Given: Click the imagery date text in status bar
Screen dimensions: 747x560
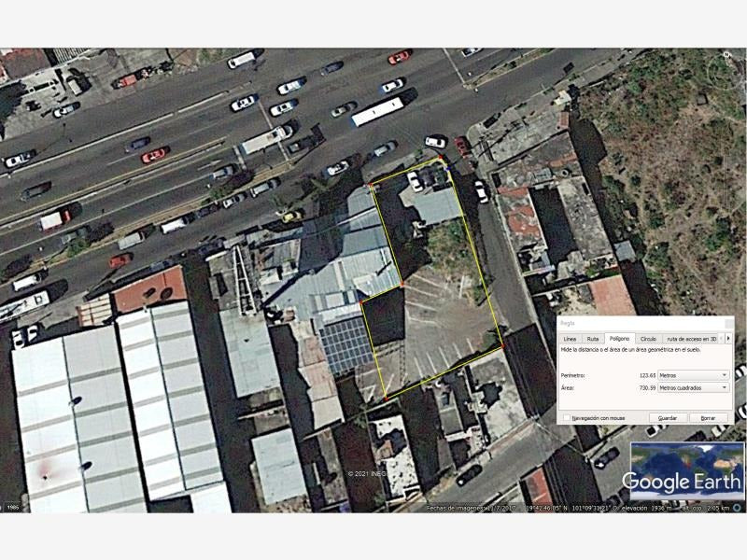Looking at the screenshot, I should [471, 508].
